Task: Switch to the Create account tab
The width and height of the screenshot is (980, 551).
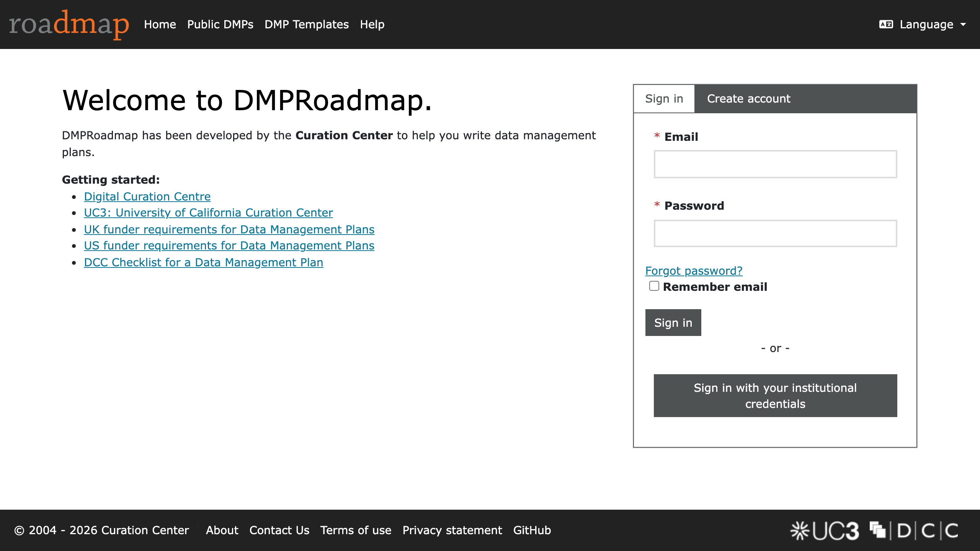Action: pos(749,99)
